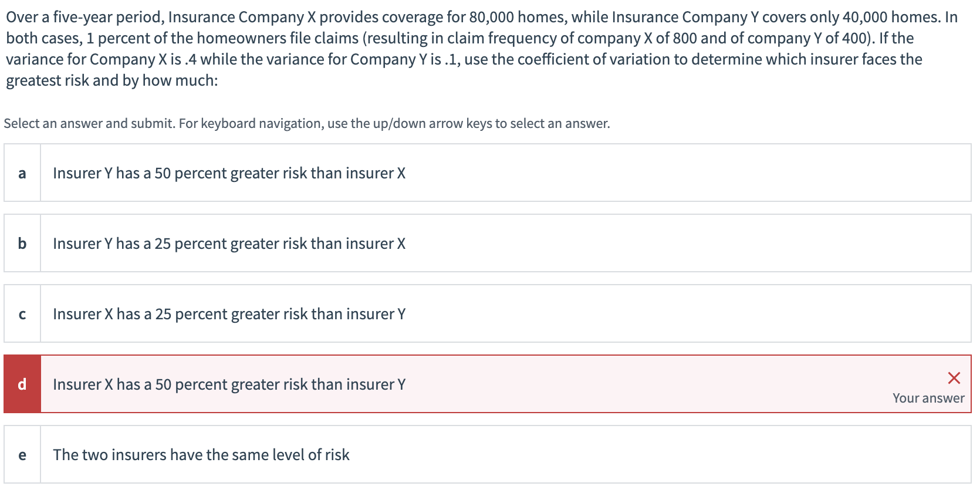Click the "Your answer" label

928,399
